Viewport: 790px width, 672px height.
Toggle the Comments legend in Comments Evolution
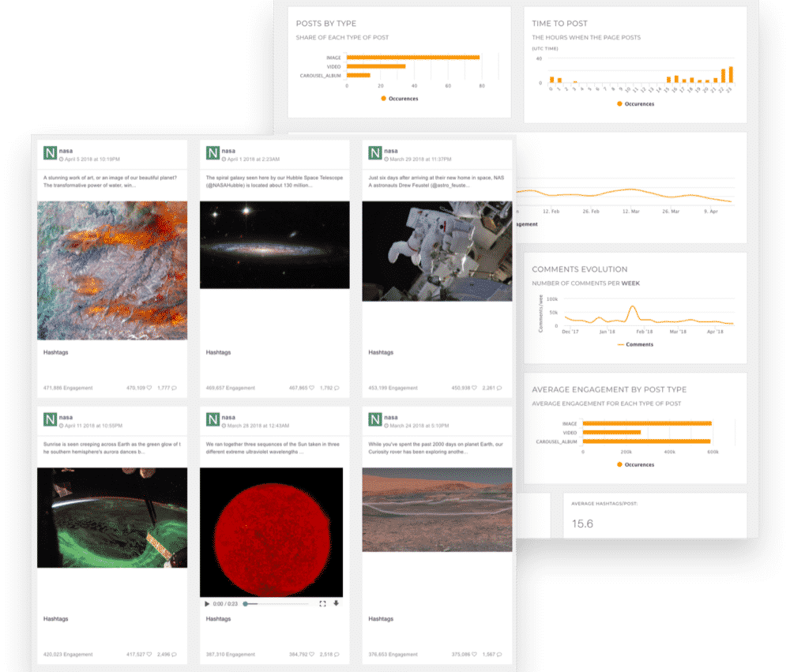click(x=635, y=344)
